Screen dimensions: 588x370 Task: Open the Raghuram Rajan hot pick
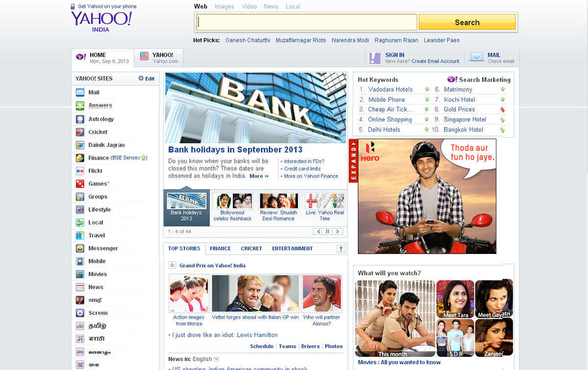(x=396, y=40)
